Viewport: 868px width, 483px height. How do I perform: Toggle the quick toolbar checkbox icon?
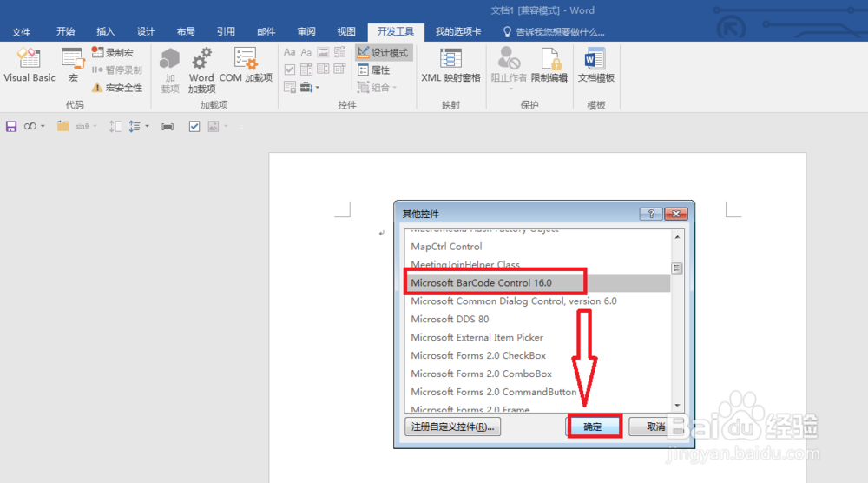194,127
